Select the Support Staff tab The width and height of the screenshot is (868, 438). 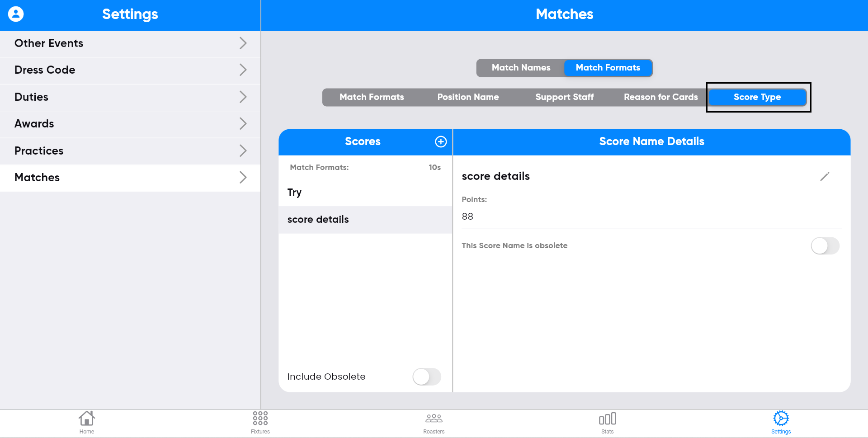click(564, 97)
